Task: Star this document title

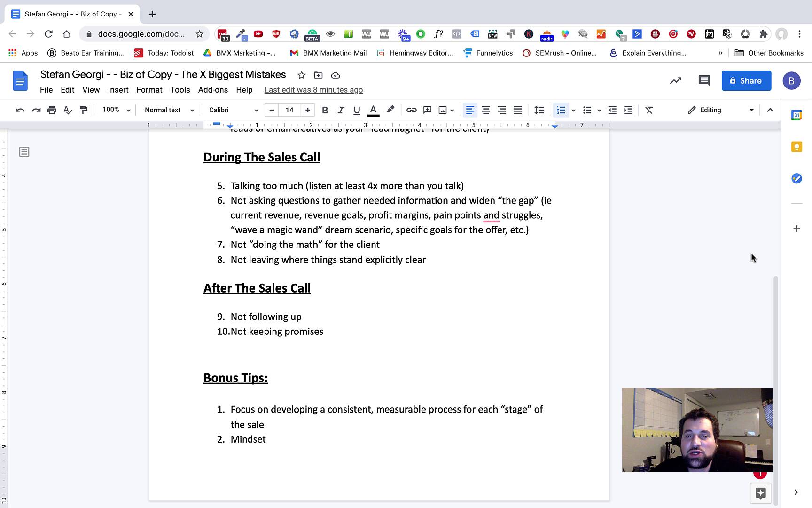Action: pyautogui.click(x=302, y=75)
